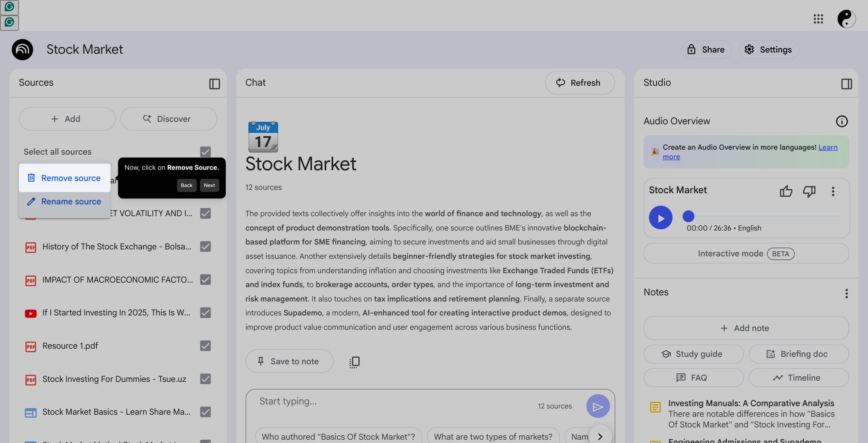868x443 pixels.
Task: Click the July 17 calendar emoji
Action: 263,137
